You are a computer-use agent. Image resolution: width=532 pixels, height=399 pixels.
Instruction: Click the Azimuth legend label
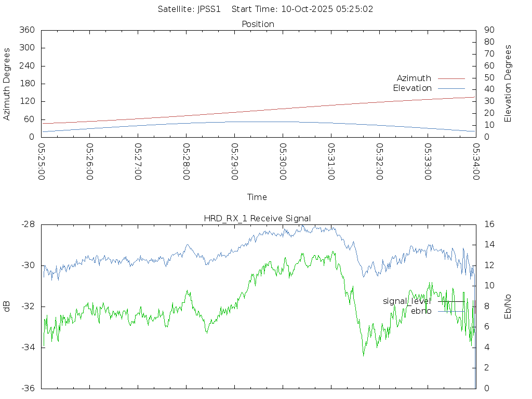[x=414, y=78]
